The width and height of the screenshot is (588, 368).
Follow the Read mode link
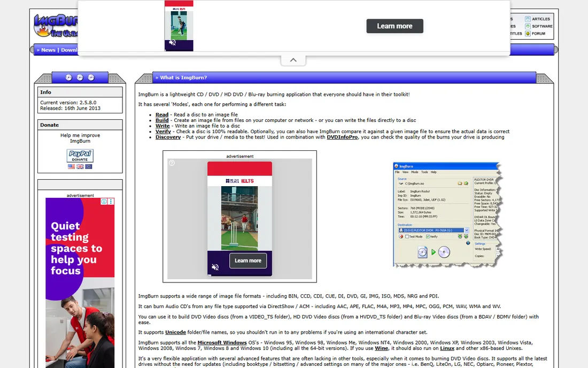[162, 115]
